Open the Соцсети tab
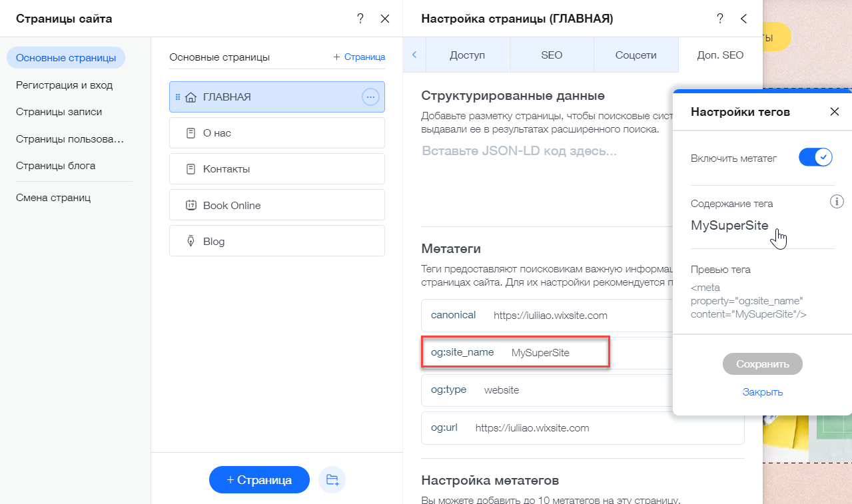This screenshot has width=852, height=504. pos(636,55)
